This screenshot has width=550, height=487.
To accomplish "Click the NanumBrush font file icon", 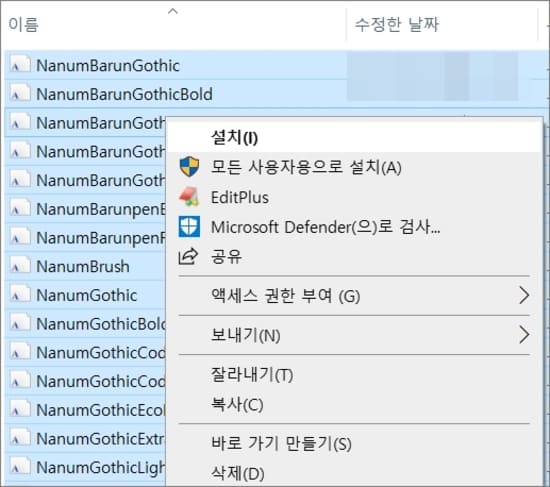I will coord(20,266).
